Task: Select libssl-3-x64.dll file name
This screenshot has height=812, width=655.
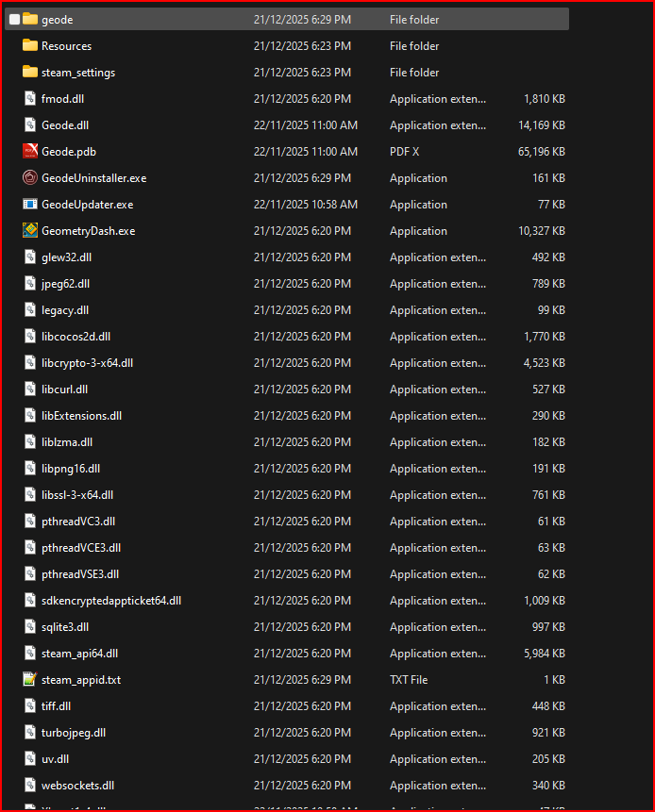Action: (x=77, y=495)
